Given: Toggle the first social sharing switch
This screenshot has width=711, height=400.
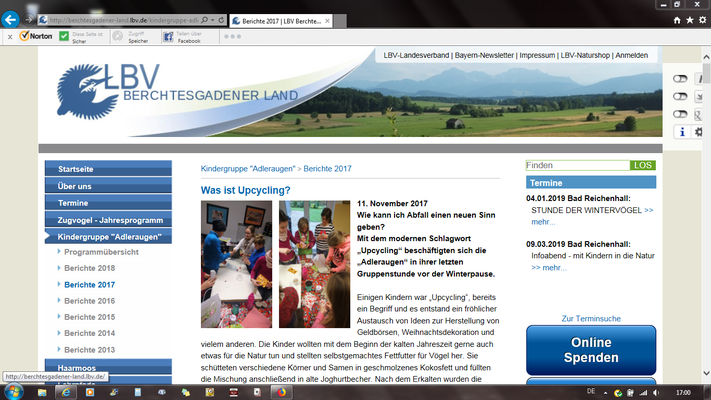Looking at the screenshot, I should coord(680,78).
